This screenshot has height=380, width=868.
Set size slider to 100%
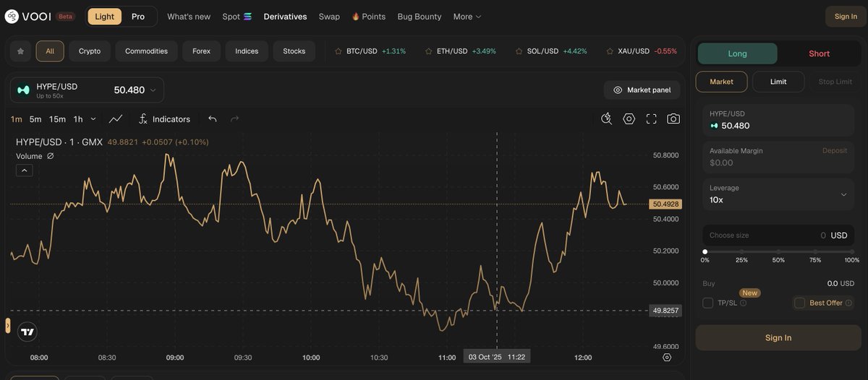pos(852,251)
